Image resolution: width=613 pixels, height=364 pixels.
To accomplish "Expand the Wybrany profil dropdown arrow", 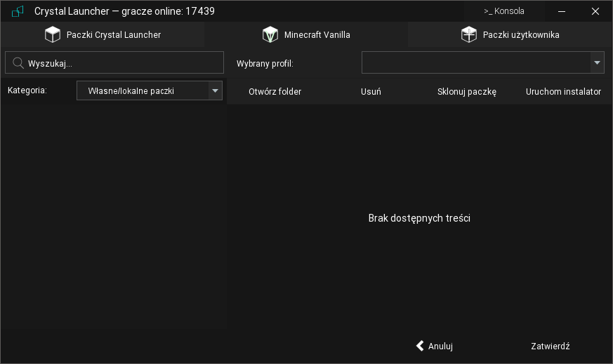I will [597, 62].
